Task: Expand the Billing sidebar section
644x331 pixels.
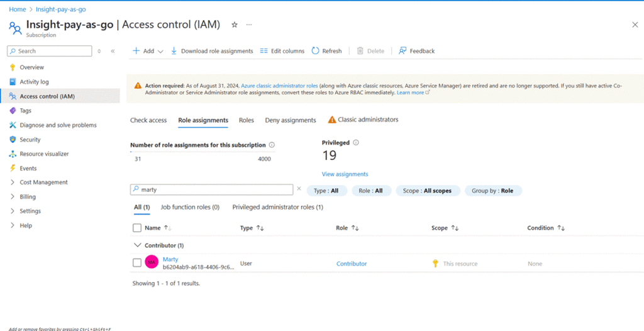Action: 28,197
